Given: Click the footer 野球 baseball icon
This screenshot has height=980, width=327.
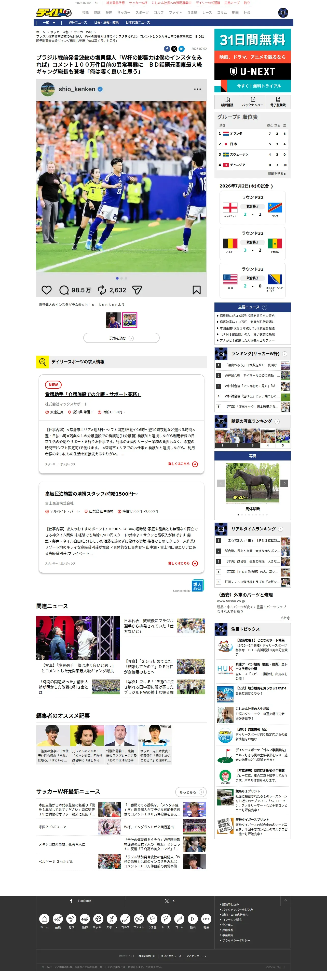Looking at the screenshot, I should tap(71, 919).
